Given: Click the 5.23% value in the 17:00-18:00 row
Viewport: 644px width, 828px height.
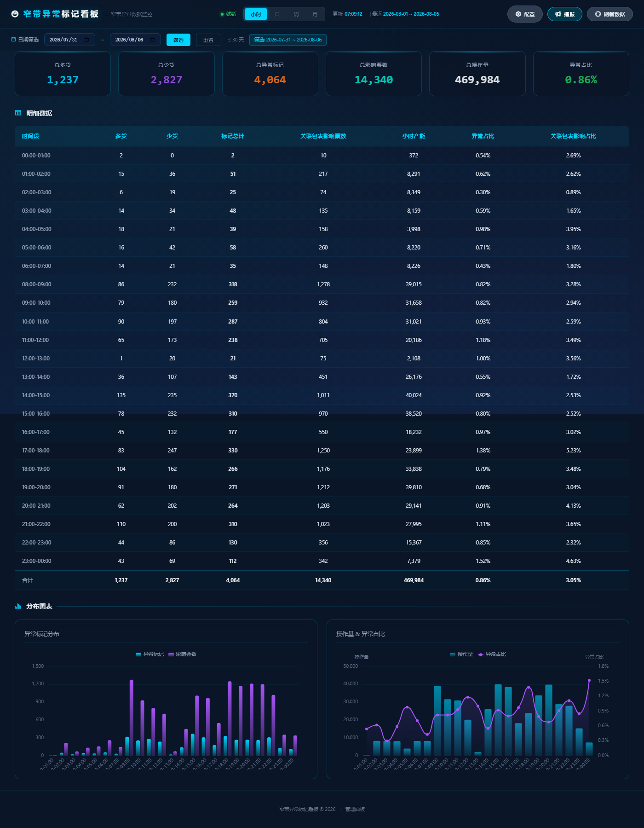Looking at the screenshot, I should pos(573,451).
